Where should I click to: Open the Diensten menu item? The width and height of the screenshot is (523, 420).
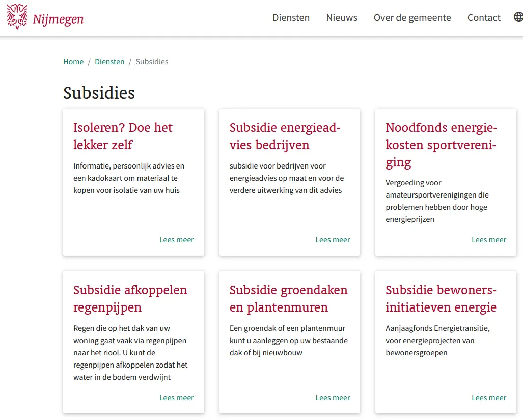(x=291, y=18)
